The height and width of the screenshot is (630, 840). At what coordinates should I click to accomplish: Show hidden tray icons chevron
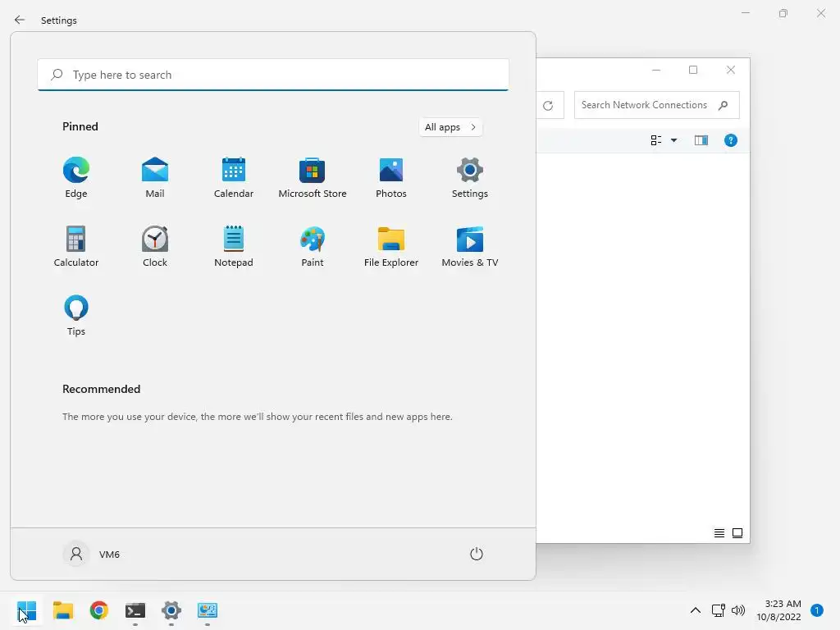(696, 610)
